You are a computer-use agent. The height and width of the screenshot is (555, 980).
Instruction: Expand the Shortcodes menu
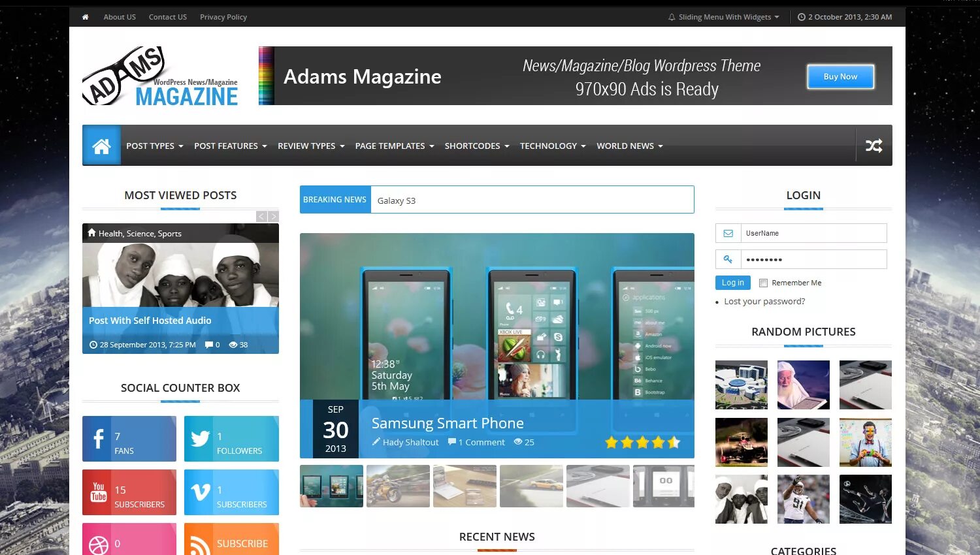point(477,146)
